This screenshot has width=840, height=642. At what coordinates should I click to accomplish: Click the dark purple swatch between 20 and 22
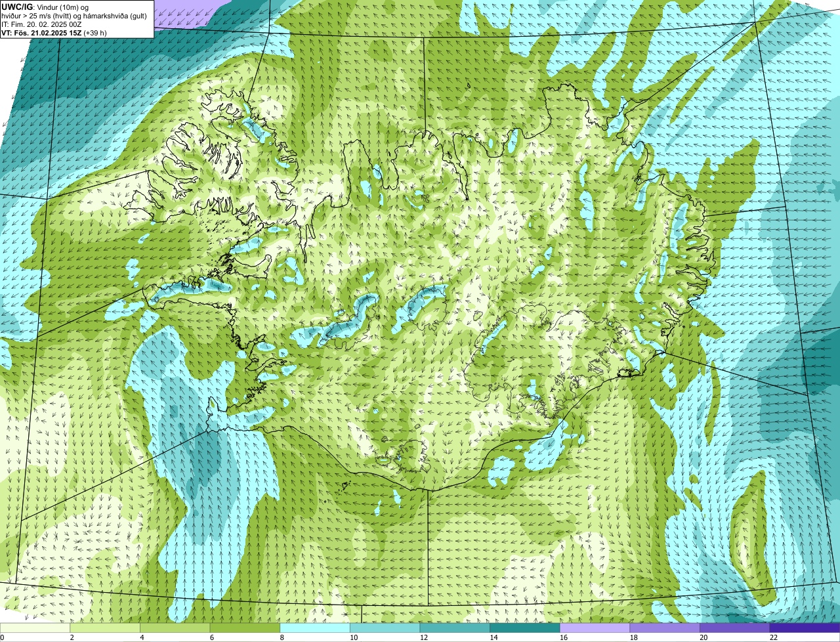coord(735,628)
